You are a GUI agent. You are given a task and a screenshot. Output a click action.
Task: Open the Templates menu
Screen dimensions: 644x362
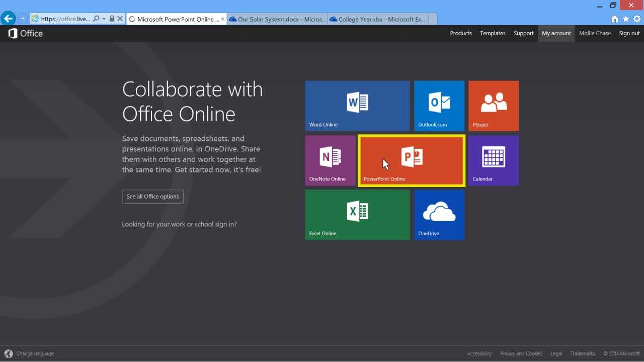[x=493, y=33]
